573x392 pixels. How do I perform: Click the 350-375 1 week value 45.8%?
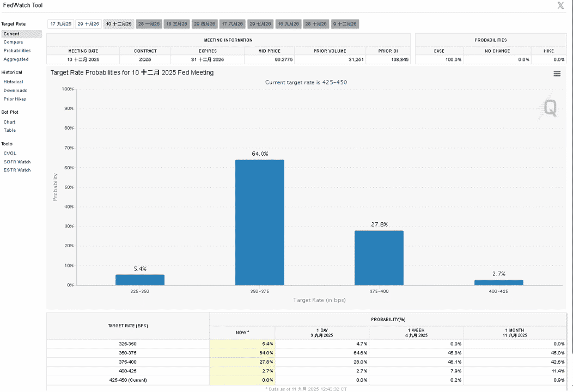click(455, 353)
